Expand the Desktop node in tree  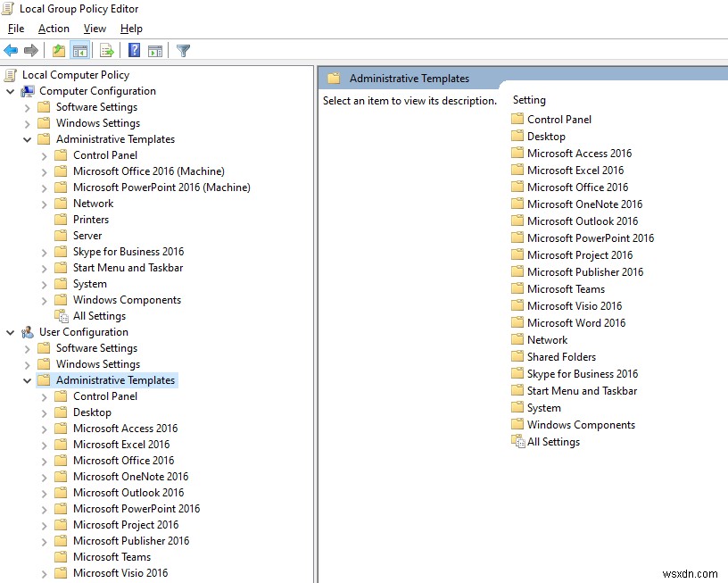click(44, 413)
